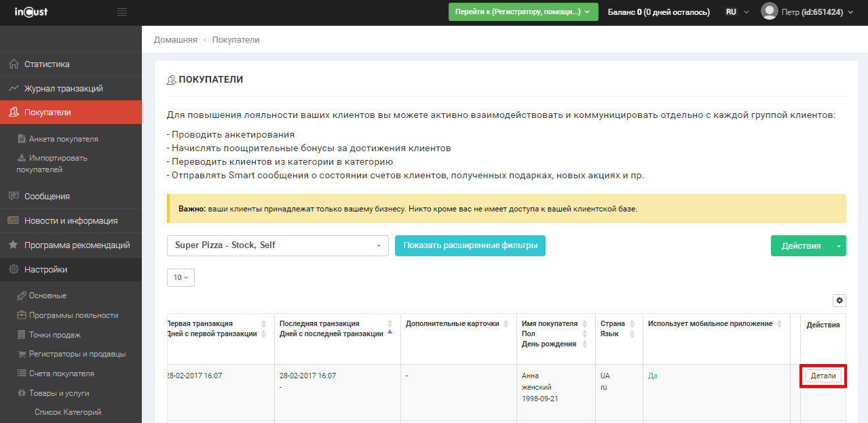Go to Журнал транзакций menu item

[x=63, y=89]
